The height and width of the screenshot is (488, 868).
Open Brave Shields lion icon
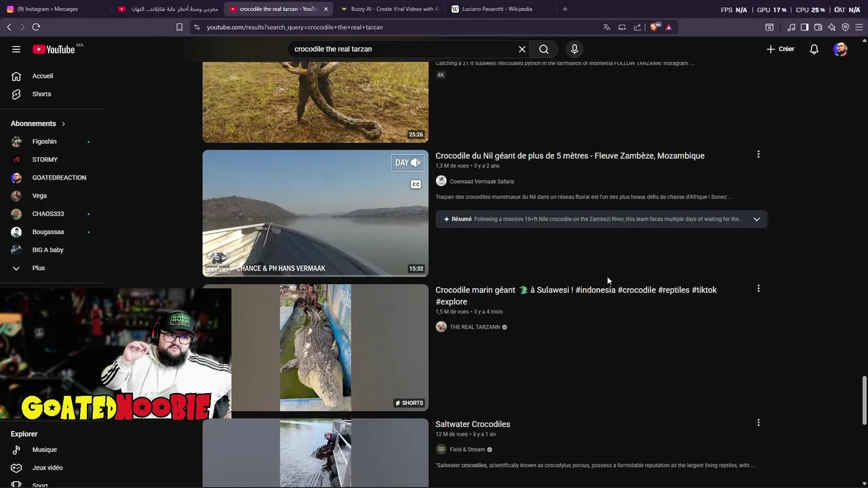[654, 27]
